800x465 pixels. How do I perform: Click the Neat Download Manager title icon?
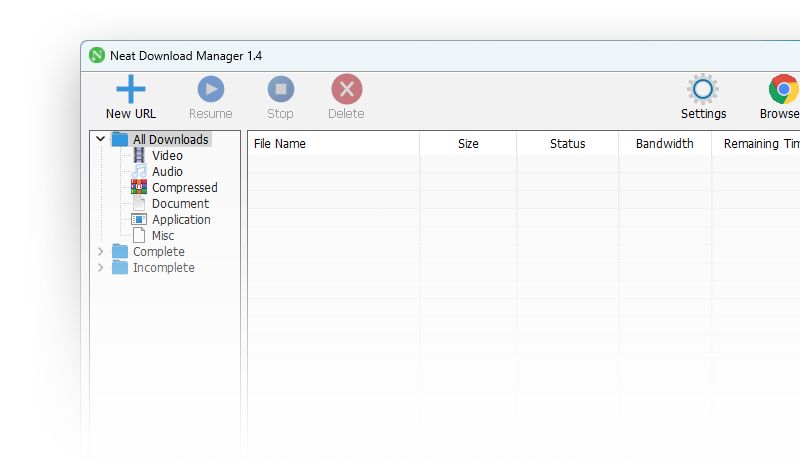click(x=97, y=56)
